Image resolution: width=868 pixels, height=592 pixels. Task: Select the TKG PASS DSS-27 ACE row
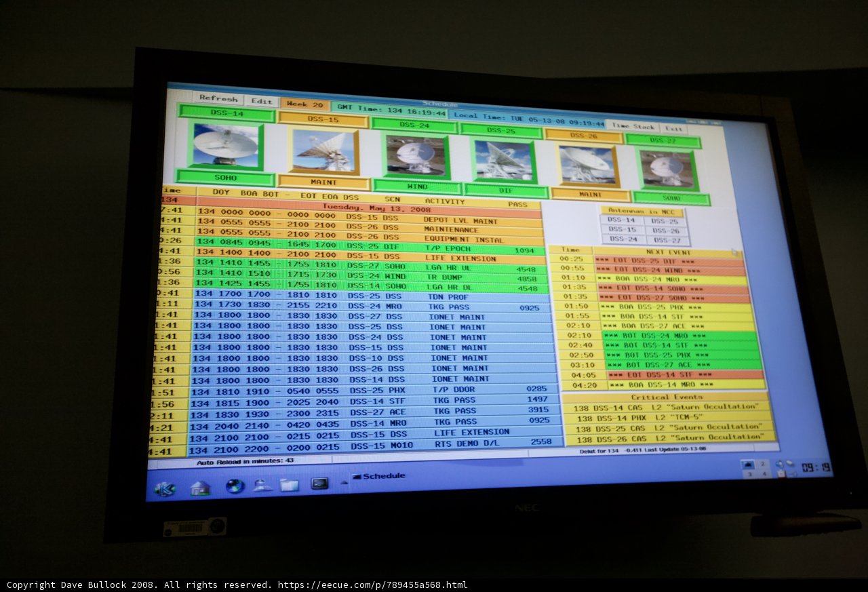(376, 411)
